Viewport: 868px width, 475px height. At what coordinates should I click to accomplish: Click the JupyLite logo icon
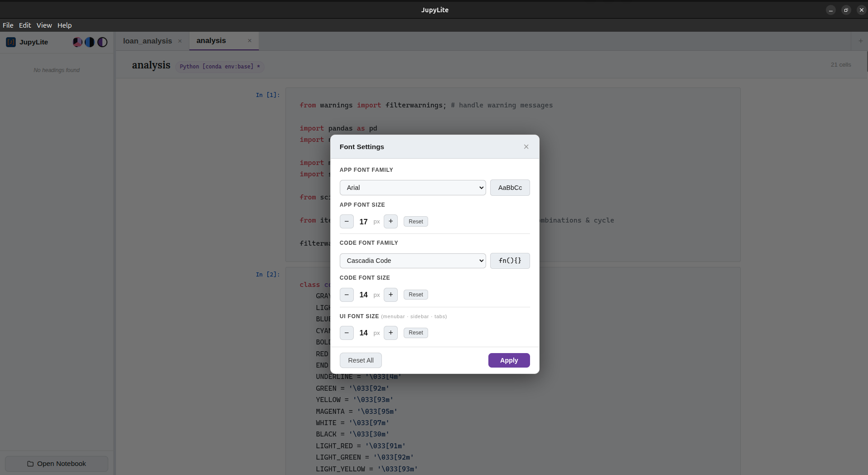[x=11, y=42]
